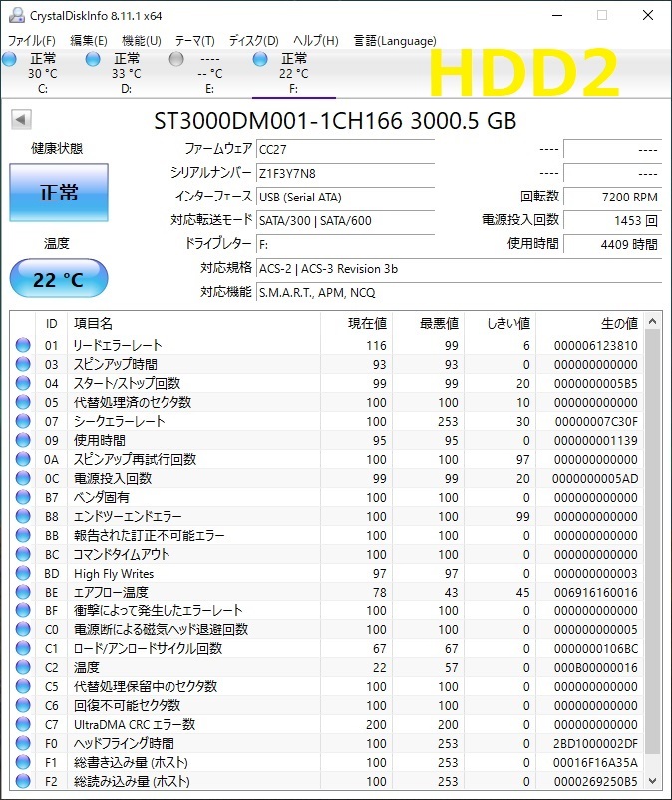Select the F2 総読み込み量 (ホスト) row
Viewport: 672px width, 800px height.
click(x=327, y=781)
